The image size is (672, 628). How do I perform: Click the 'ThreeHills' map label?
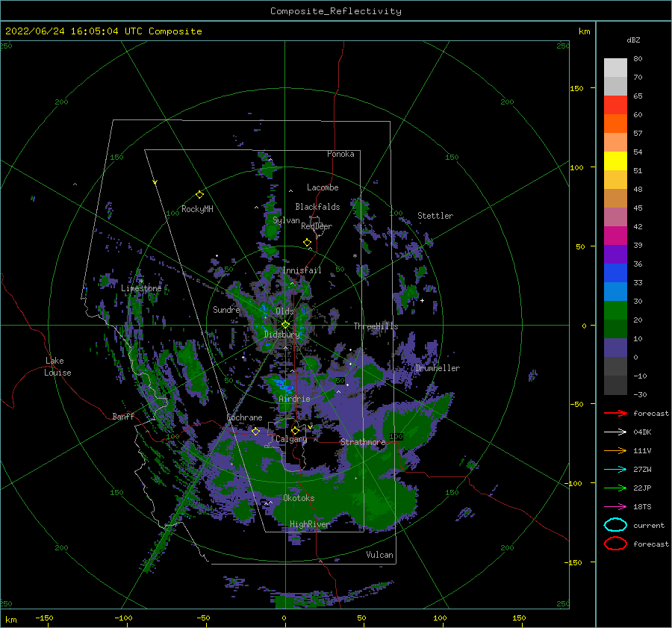376,326
